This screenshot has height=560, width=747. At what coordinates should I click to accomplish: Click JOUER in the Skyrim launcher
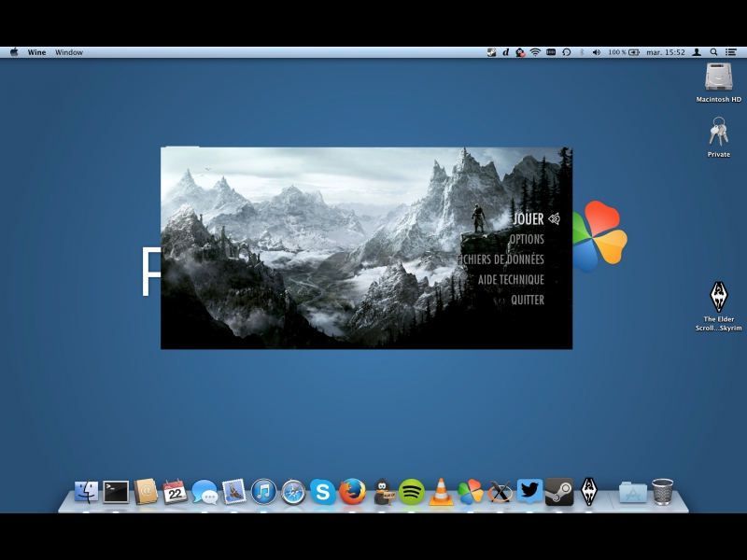tap(528, 219)
